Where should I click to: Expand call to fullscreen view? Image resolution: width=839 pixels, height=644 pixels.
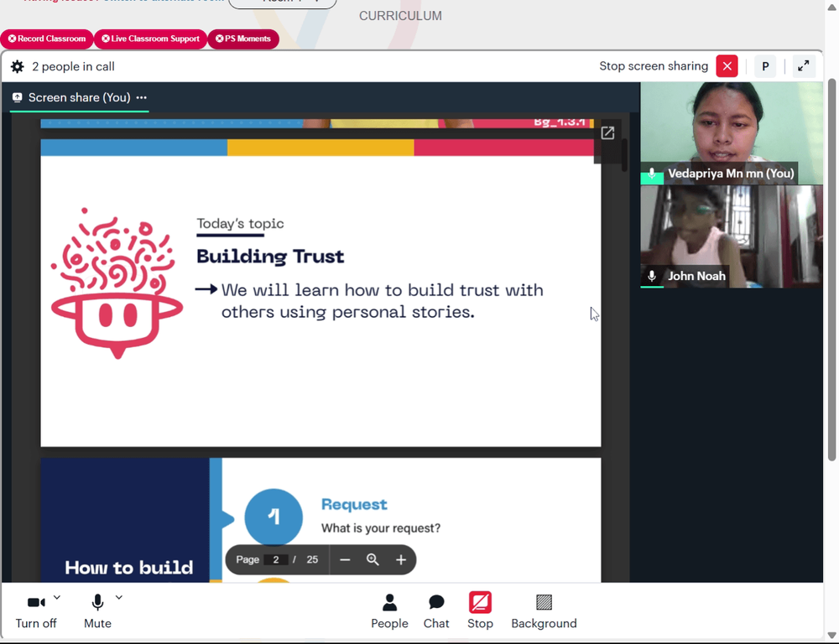pos(803,66)
